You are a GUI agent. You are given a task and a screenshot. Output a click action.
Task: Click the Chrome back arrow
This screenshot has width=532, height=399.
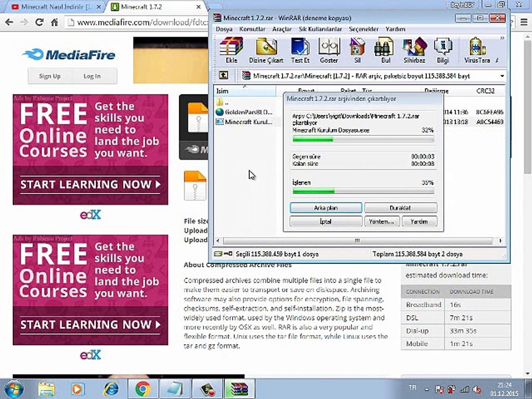[9, 22]
